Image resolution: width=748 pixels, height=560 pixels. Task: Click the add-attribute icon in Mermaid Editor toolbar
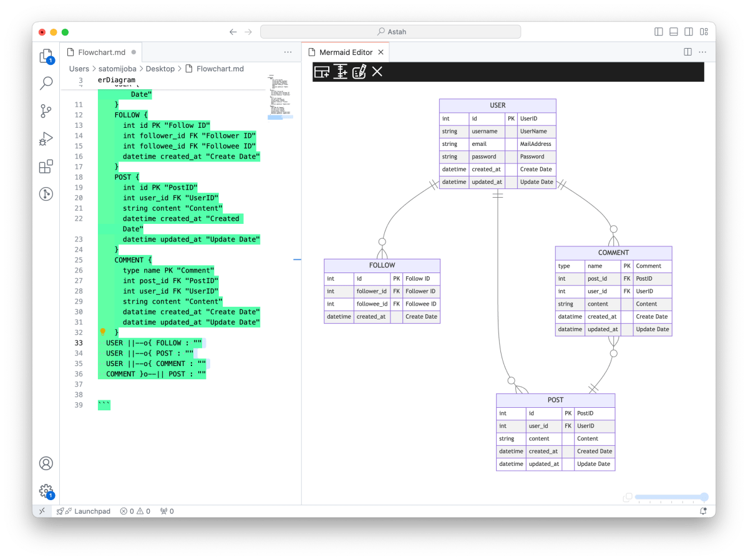tap(340, 72)
